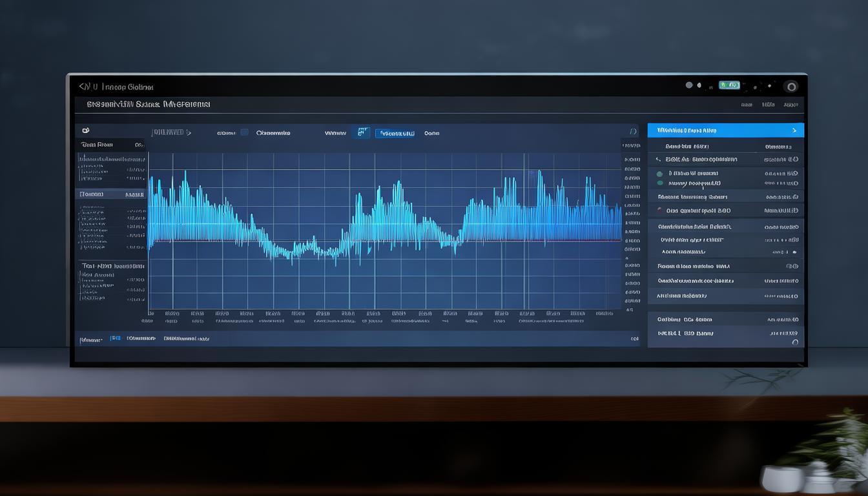868x496 pixels.
Task: Select the blue outlined tab in chart toolbar
Action: (x=395, y=133)
